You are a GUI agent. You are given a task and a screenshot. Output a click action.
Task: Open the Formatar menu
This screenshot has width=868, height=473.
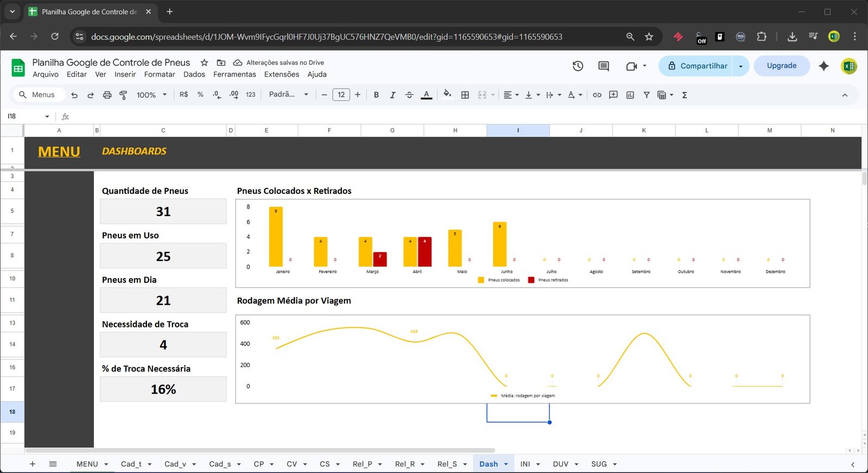[x=159, y=74]
